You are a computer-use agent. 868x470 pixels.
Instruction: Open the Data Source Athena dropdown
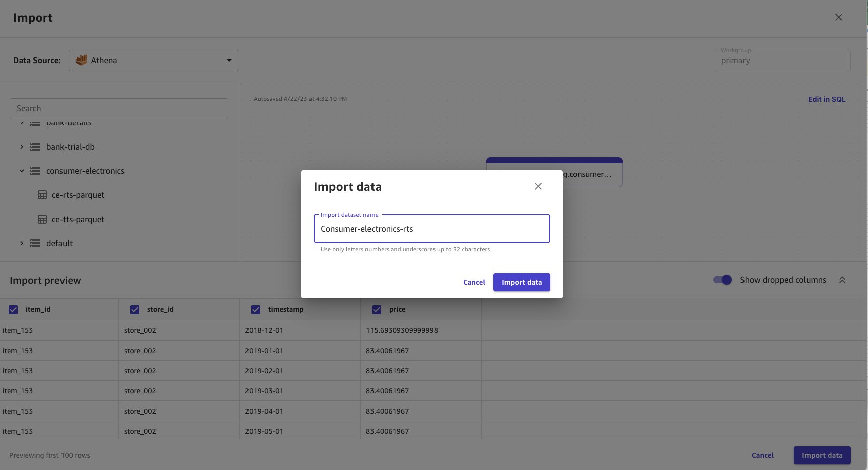153,60
